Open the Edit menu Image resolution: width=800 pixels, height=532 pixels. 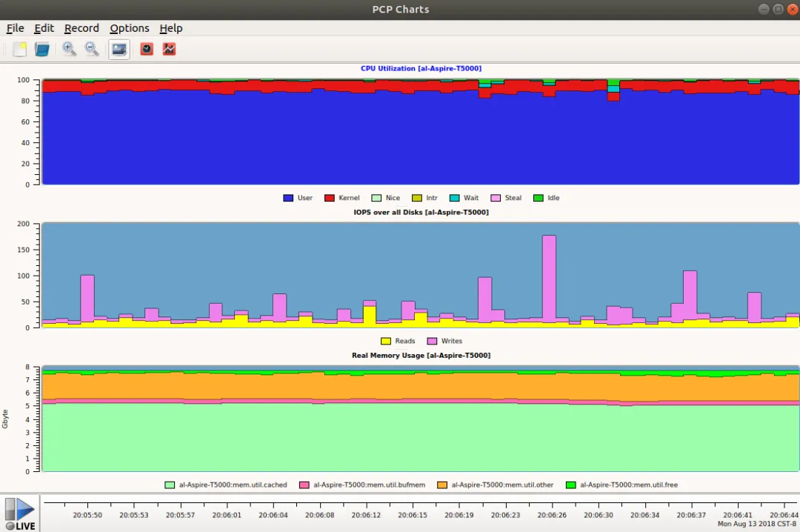point(44,28)
